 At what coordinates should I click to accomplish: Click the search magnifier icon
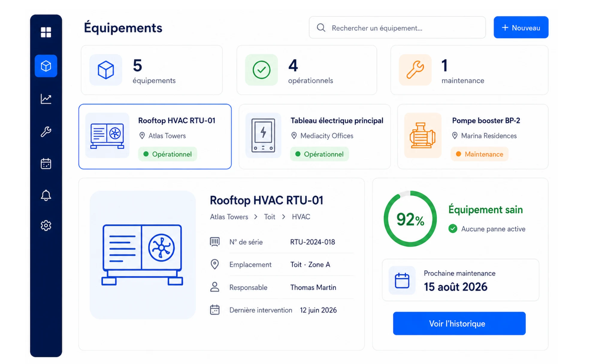[x=321, y=28]
